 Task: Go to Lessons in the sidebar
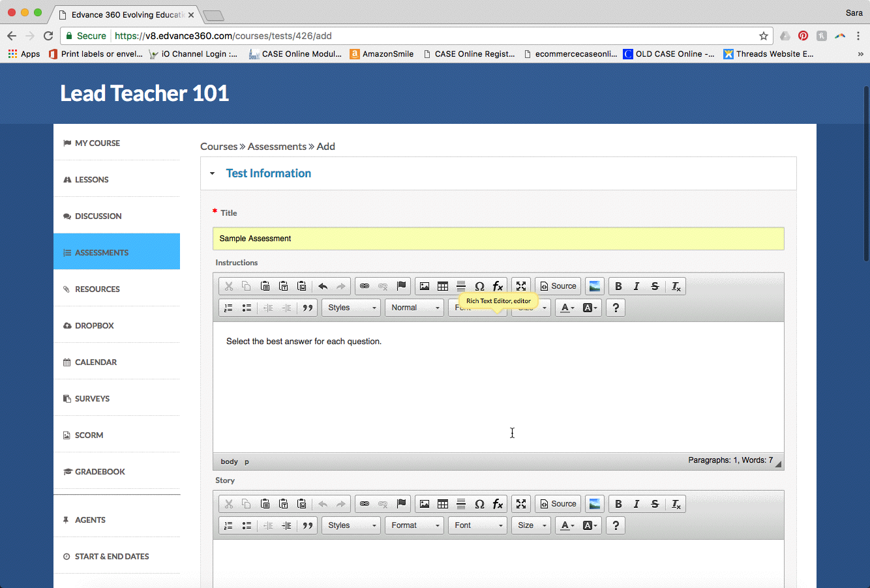coord(91,179)
